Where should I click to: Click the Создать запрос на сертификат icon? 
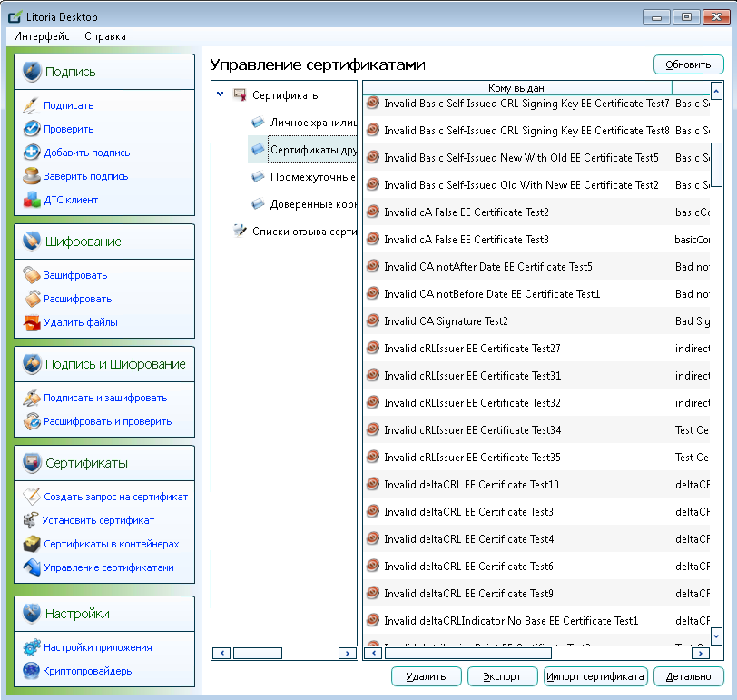coord(32,497)
